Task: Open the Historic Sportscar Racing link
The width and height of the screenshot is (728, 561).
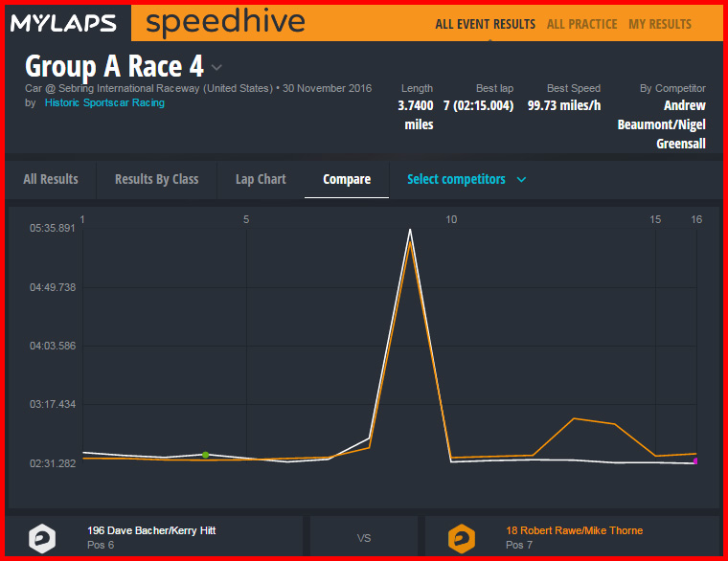Action: click(x=104, y=102)
